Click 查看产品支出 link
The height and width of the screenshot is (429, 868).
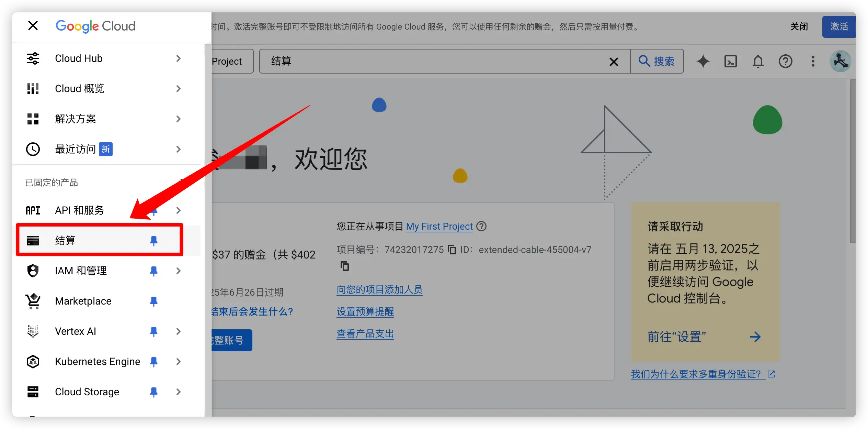(x=365, y=333)
